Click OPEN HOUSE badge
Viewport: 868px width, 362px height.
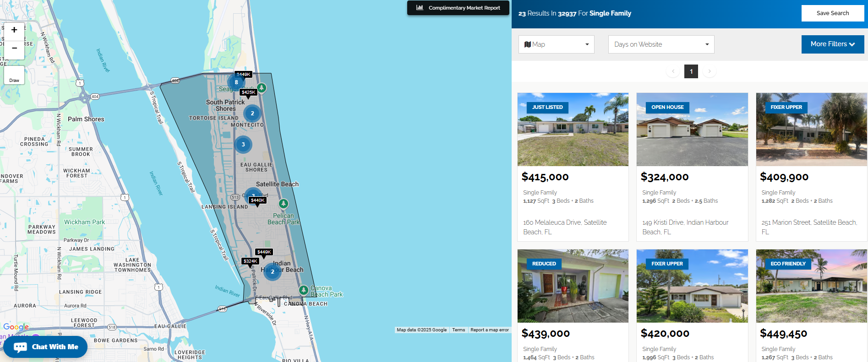(x=667, y=108)
